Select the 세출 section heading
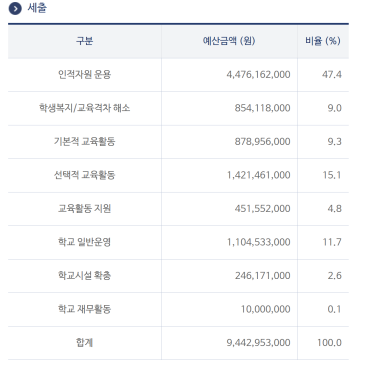The width and height of the screenshot is (365, 365). [x=37, y=8]
